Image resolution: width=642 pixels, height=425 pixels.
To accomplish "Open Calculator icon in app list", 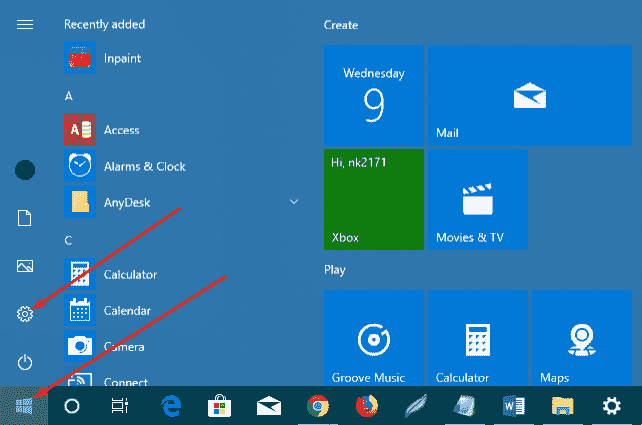I will click(80, 274).
